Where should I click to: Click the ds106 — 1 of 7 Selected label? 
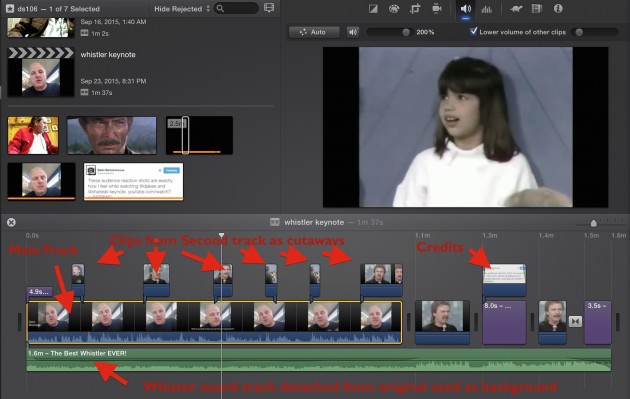(x=59, y=8)
